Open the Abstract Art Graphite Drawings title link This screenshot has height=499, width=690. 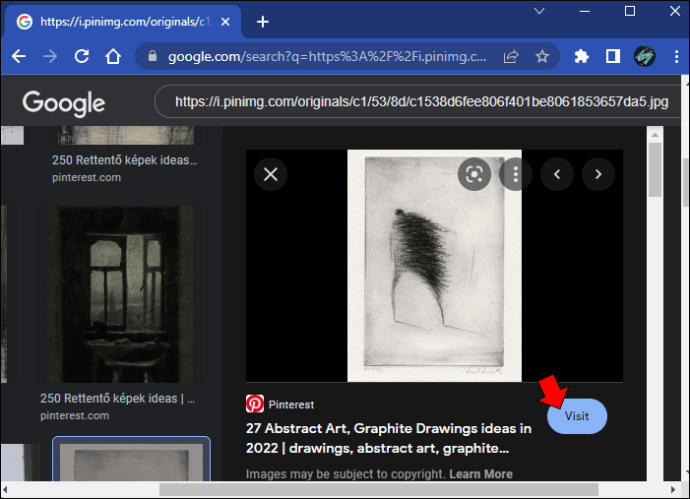pyautogui.click(x=389, y=438)
